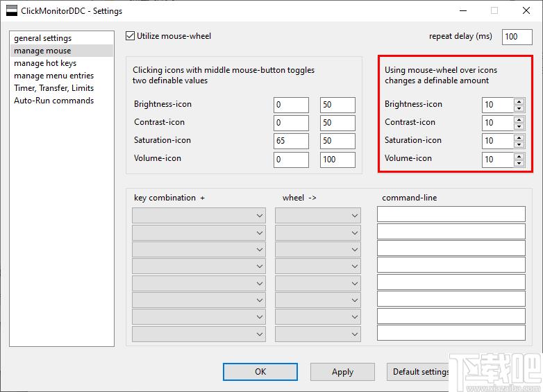Open sixth key combination dropdown
Screen dimensions: 543x392
[199, 300]
